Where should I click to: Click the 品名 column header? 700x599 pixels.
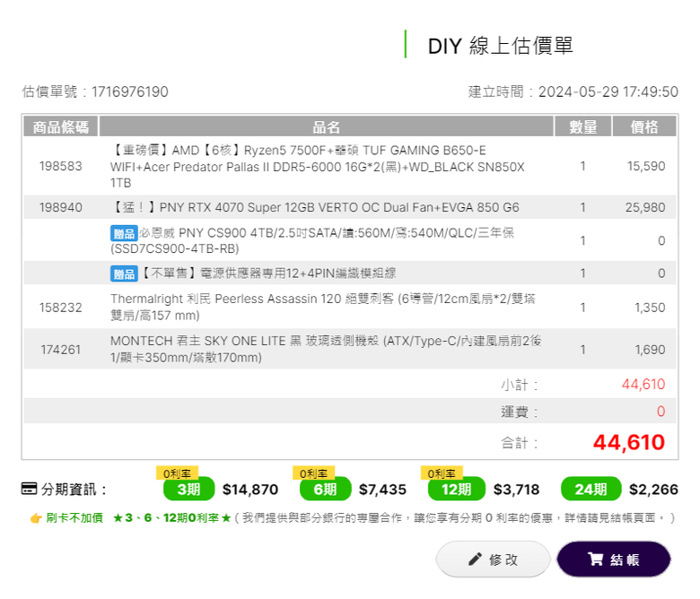point(326,126)
